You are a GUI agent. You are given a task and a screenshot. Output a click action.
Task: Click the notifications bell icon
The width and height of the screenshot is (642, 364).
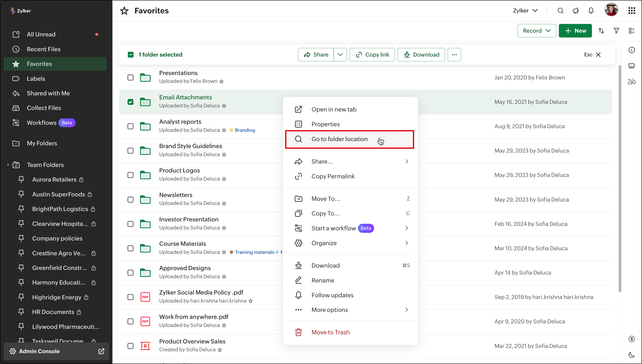point(591,11)
